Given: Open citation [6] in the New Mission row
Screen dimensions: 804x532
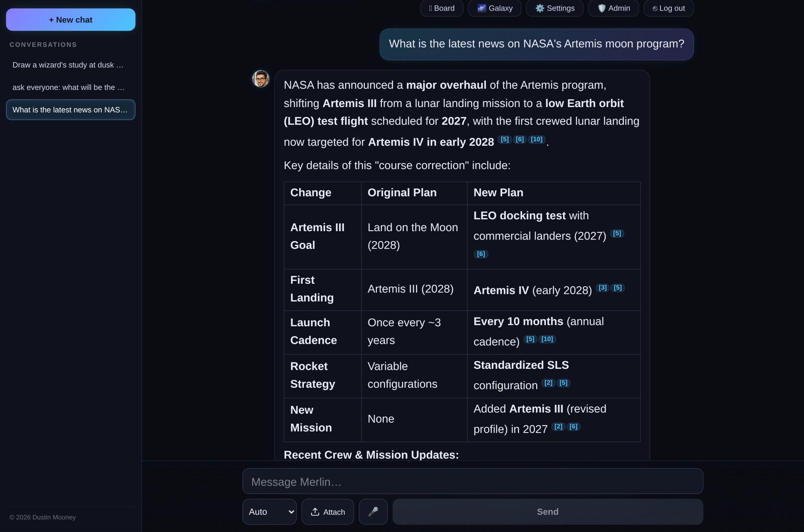Looking at the screenshot, I should tap(573, 426).
